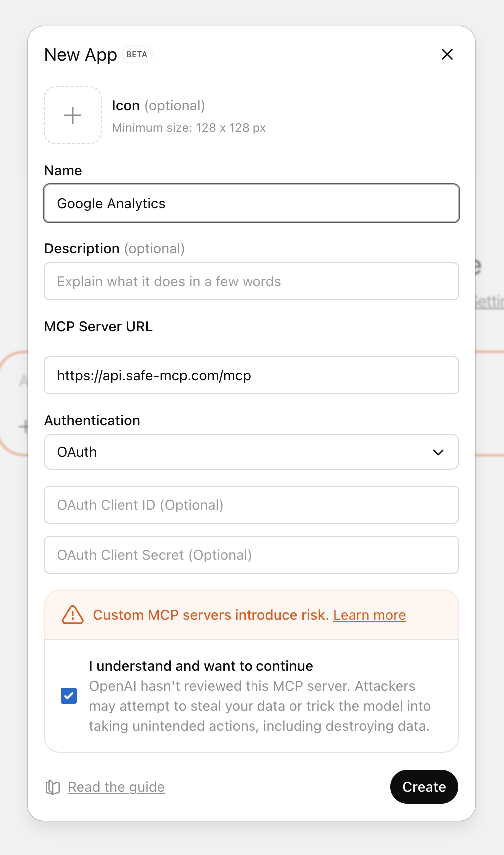504x855 pixels.
Task: Focus the Description input field
Action: [x=252, y=281]
